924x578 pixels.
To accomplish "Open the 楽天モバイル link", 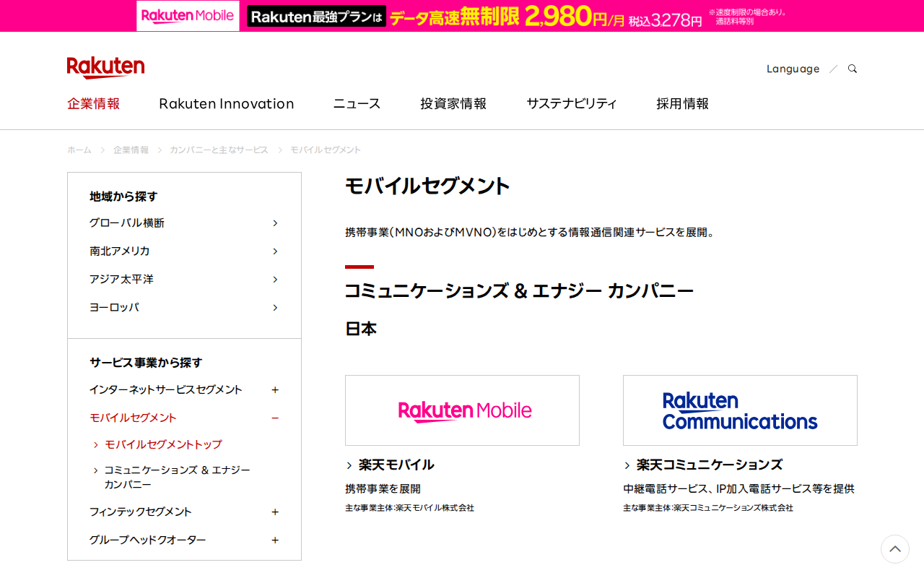I will tap(396, 465).
